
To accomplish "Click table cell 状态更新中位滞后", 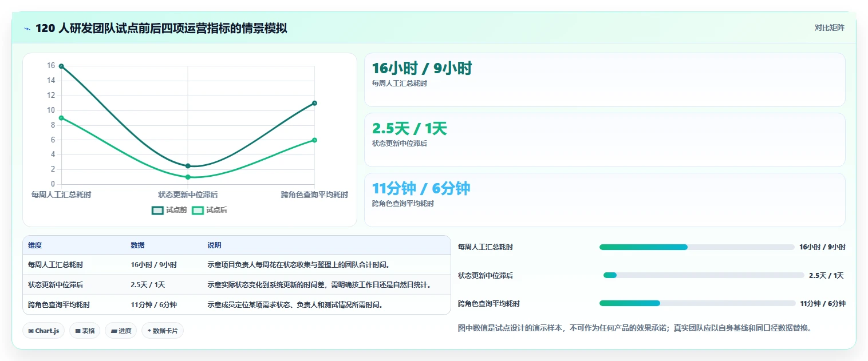I will [x=56, y=285].
